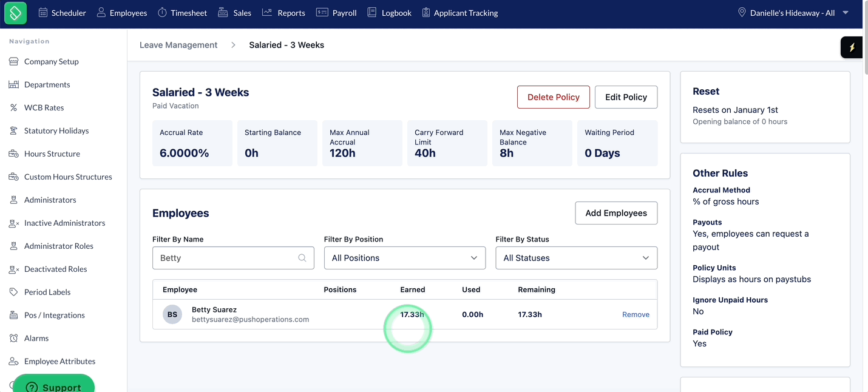The width and height of the screenshot is (868, 392).
Task: Click the green Push Operations logo
Action: [15, 13]
